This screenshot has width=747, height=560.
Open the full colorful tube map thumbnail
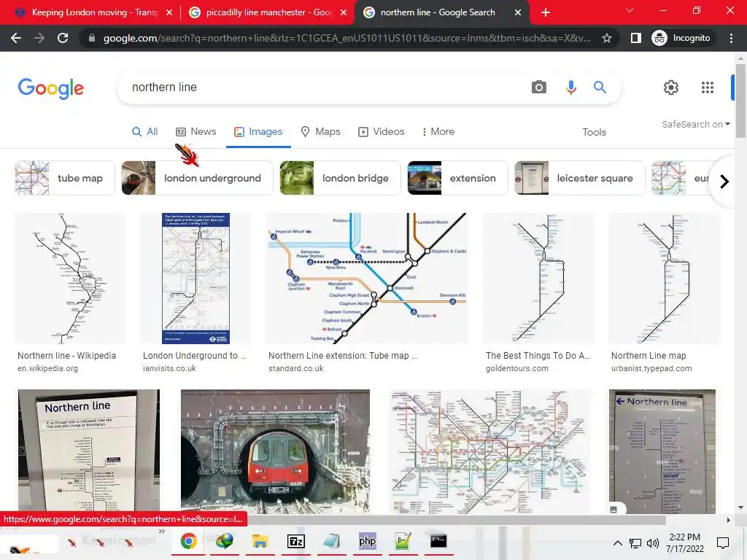pyautogui.click(x=489, y=451)
